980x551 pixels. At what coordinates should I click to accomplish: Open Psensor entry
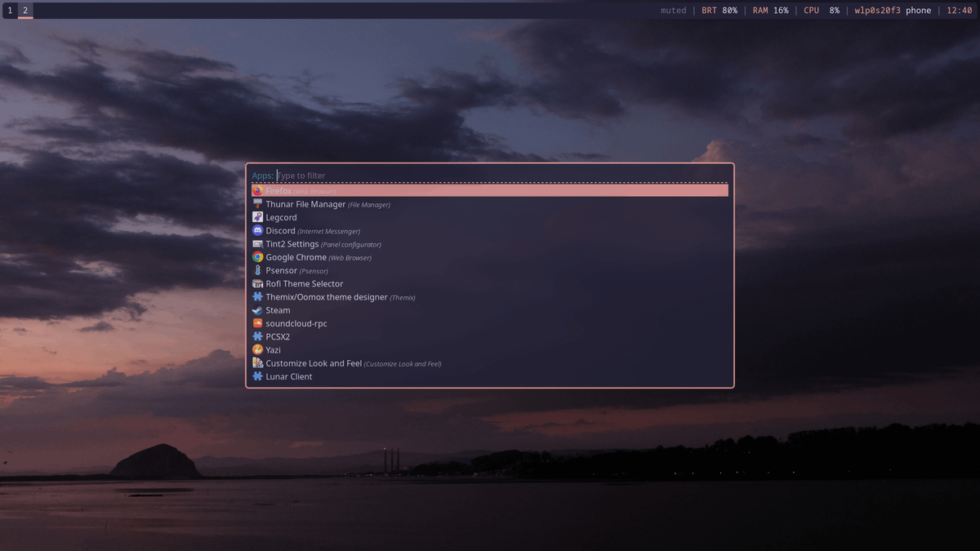click(x=490, y=270)
